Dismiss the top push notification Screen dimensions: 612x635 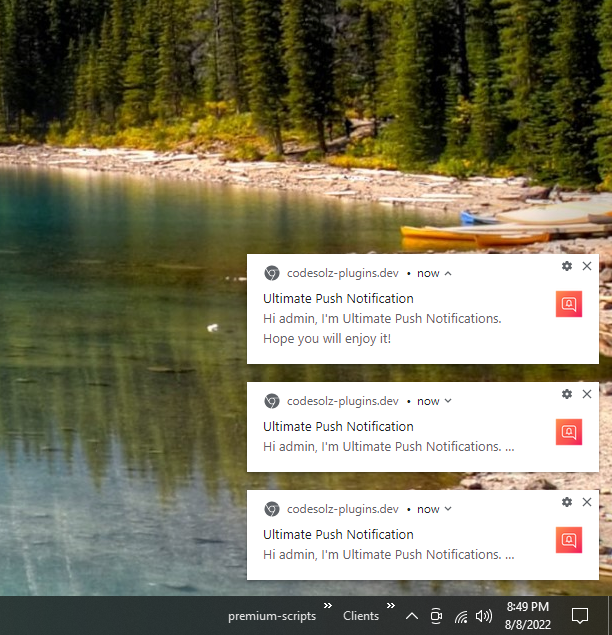pyautogui.click(x=586, y=266)
